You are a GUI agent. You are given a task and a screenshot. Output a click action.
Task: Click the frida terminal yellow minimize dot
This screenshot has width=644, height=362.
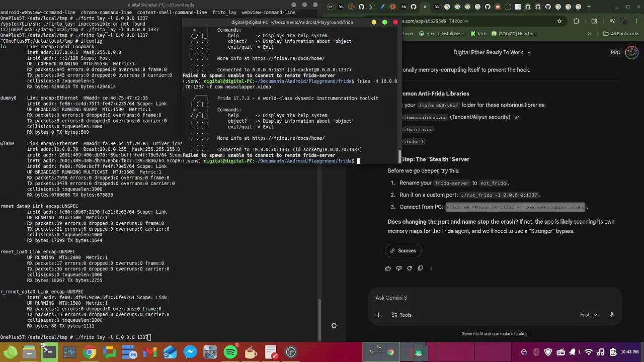coord(374,22)
